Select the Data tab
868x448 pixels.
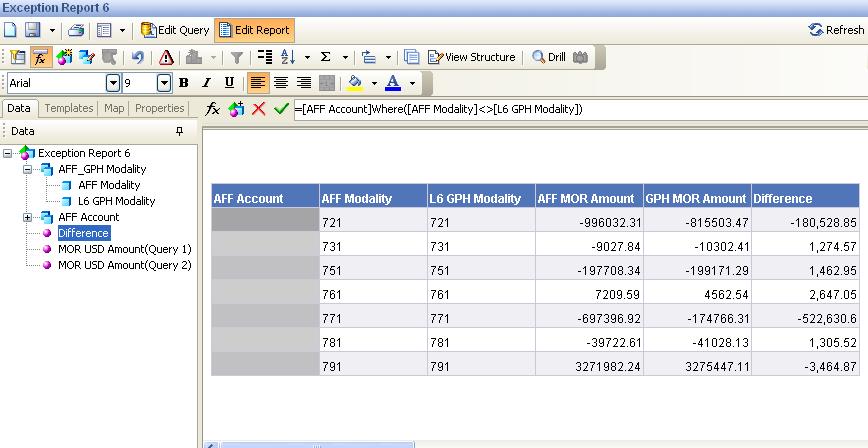19,108
